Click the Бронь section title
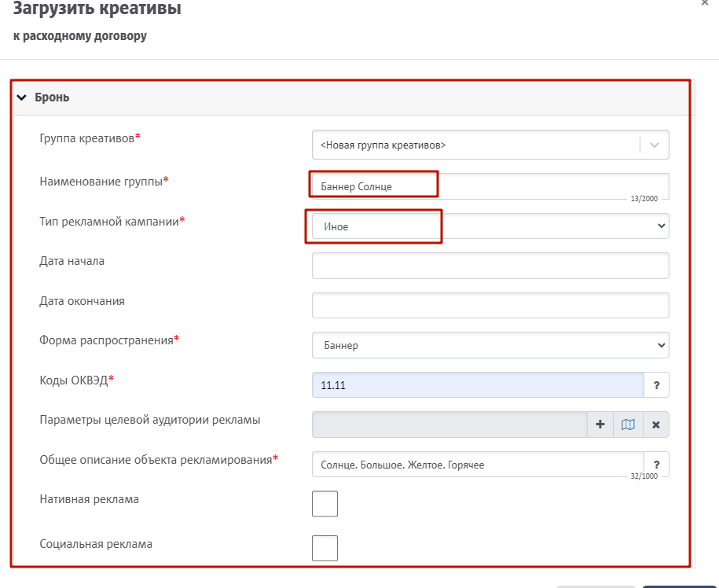The height and width of the screenshot is (588, 719). click(x=52, y=98)
